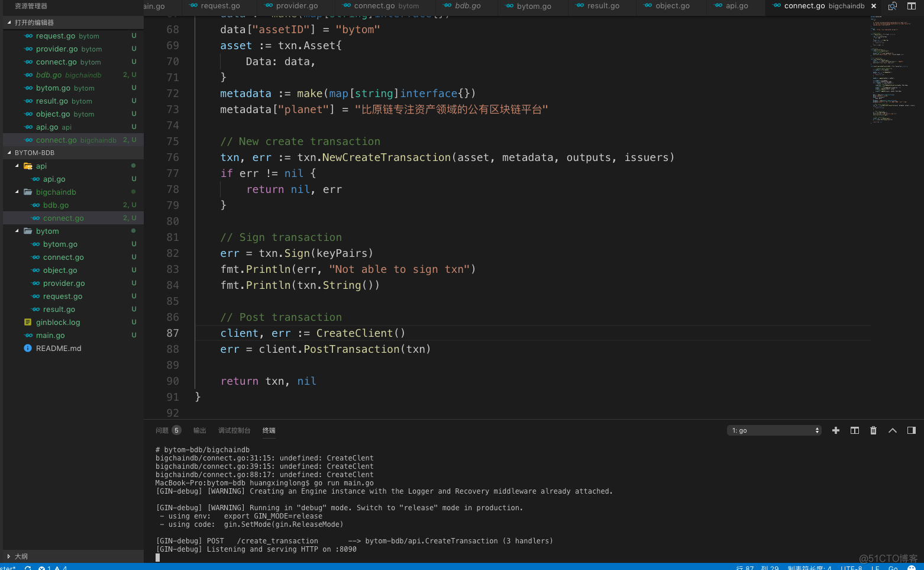Open result.go in bytom folder
The height and width of the screenshot is (570, 924).
click(73, 310)
